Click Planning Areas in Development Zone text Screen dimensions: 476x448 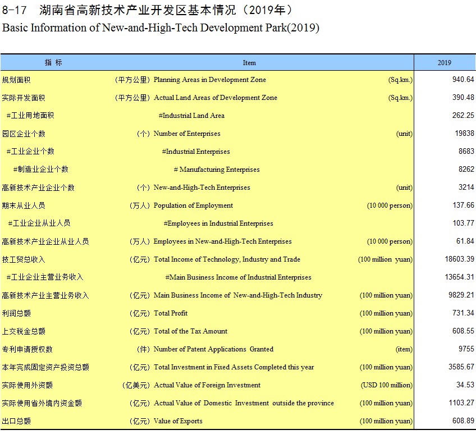(x=210, y=80)
